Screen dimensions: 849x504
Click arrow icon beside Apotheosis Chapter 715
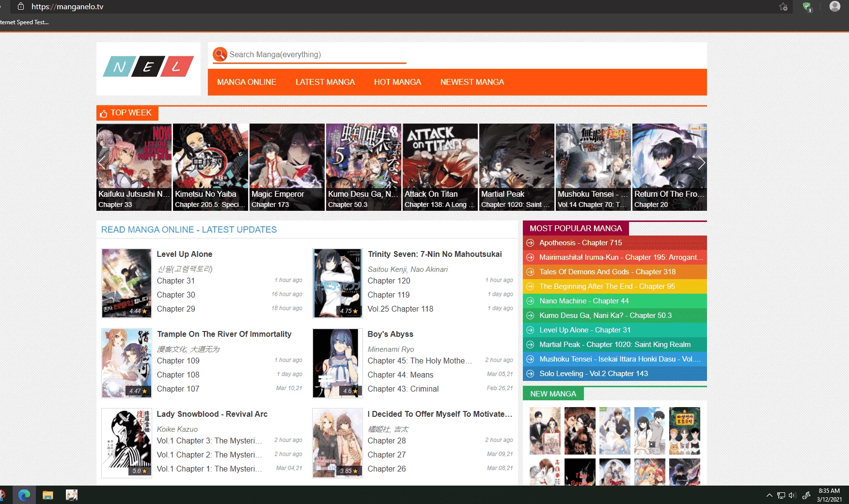530,243
